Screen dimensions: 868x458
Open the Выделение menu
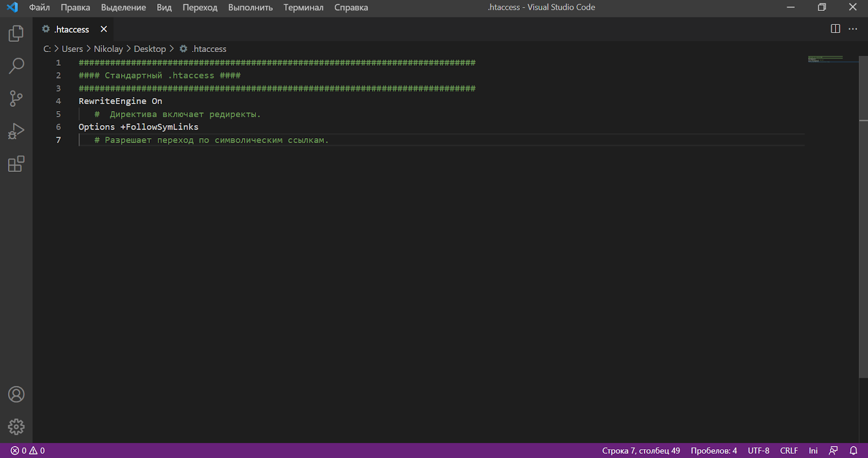pyautogui.click(x=124, y=7)
